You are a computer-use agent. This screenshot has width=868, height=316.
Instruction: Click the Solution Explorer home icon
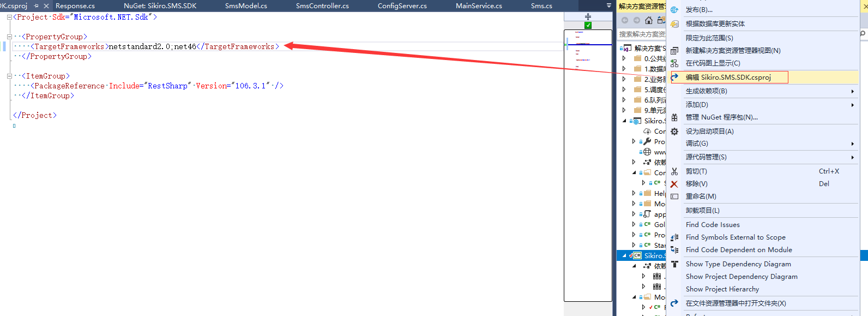648,20
